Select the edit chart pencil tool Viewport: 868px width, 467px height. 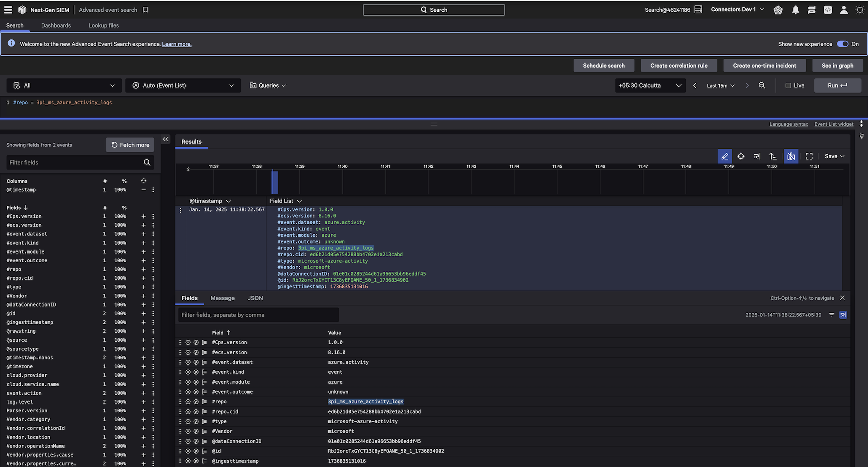pos(725,156)
